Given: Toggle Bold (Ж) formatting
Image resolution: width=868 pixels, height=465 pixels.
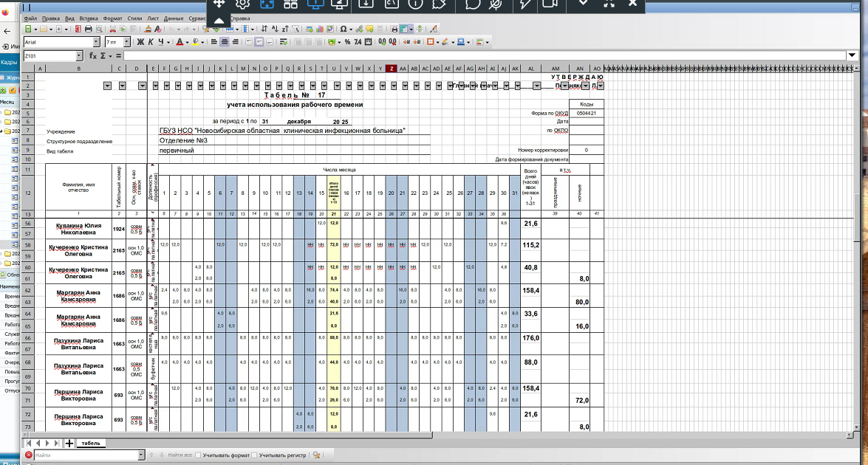Looking at the screenshot, I should [x=140, y=42].
